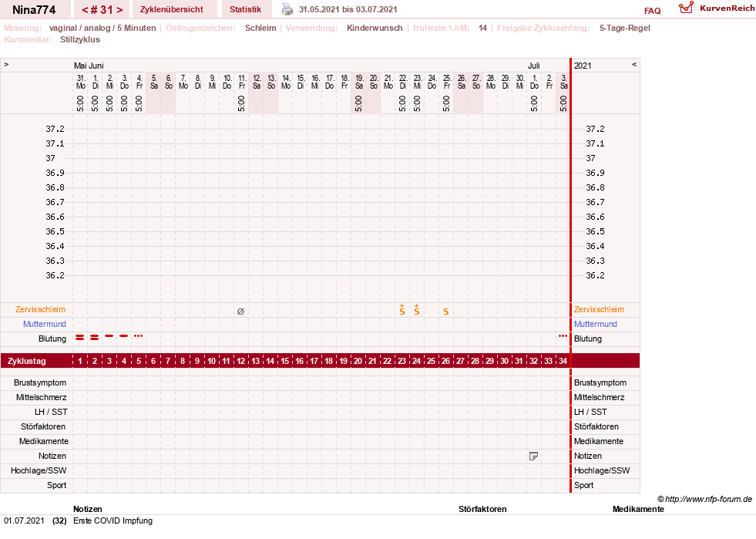
Task: Click the spotting dots on day 34
Action: point(563,335)
